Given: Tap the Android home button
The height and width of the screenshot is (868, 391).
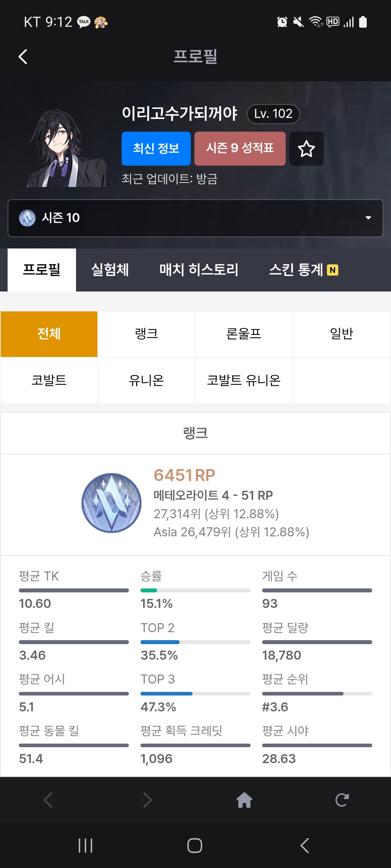Looking at the screenshot, I should pyautogui.click(x=195, y=846).
